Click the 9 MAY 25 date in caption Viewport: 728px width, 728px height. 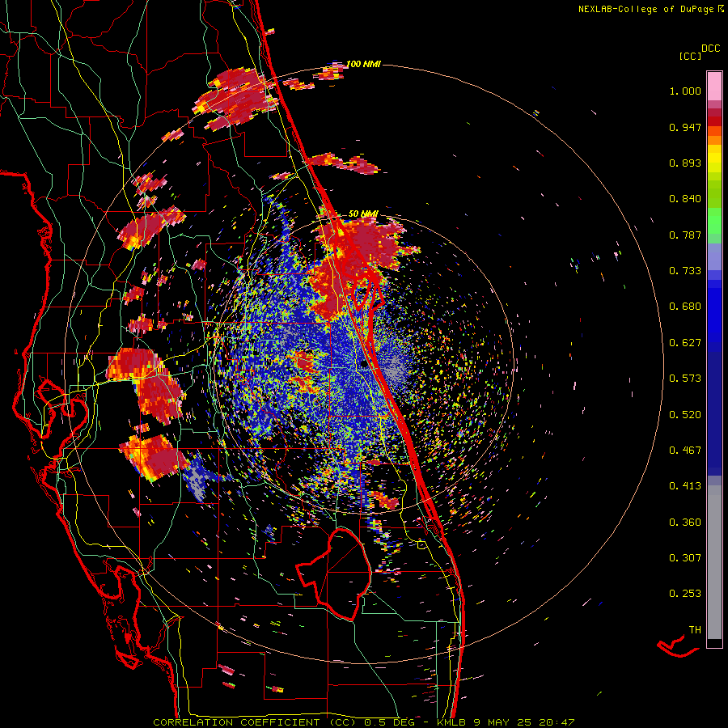(503, 722)
